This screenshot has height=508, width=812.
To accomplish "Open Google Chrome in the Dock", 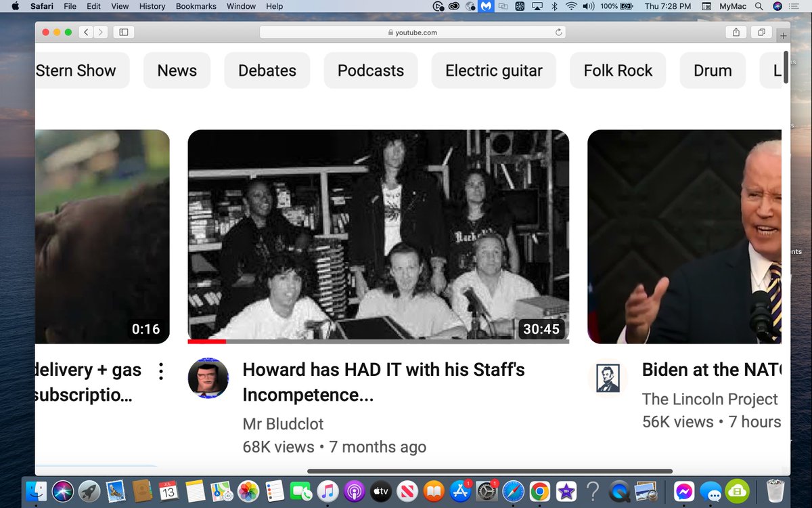I will (x=539, y=490).
